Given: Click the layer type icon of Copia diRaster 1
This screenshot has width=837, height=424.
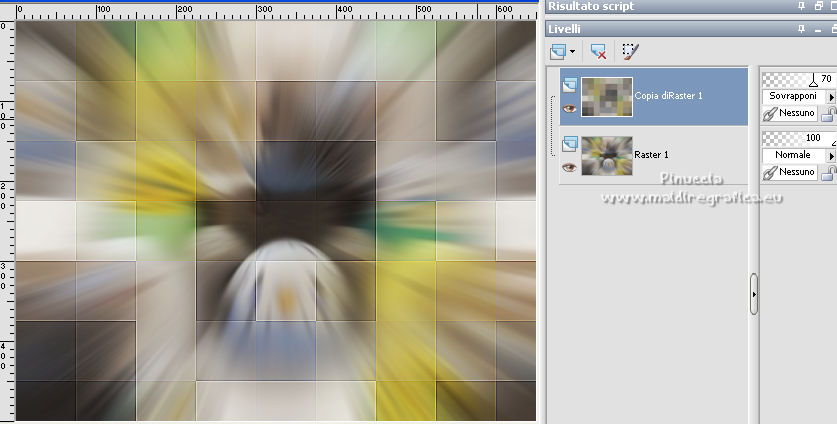Looking at the screenshot, I should click(570, 85).
